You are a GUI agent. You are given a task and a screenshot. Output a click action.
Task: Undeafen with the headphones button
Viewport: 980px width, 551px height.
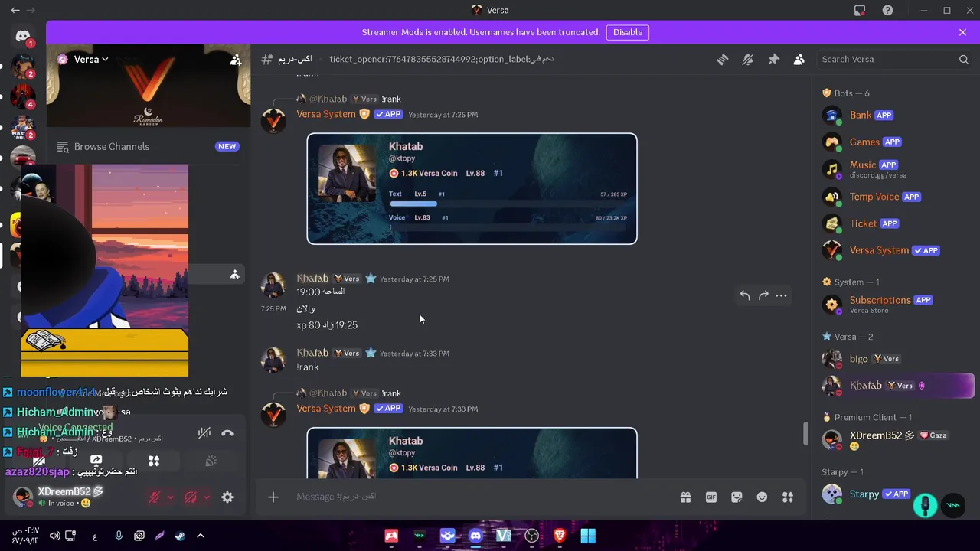point(191,497)
